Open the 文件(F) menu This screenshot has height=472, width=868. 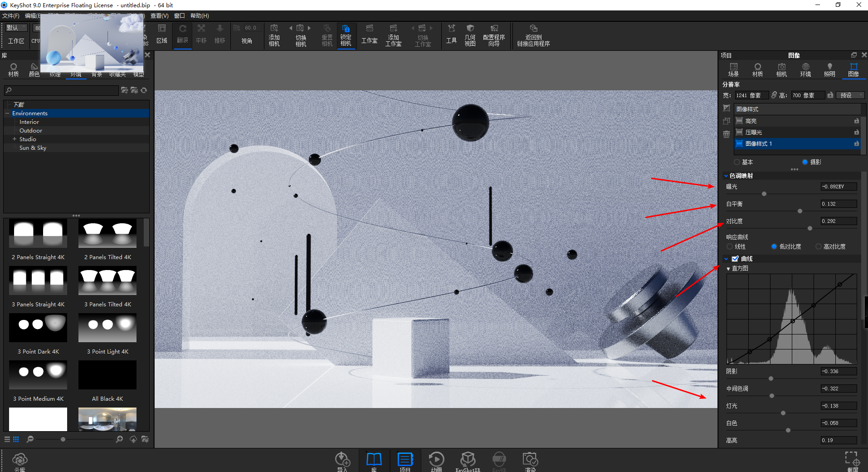[x=11, y=16]
